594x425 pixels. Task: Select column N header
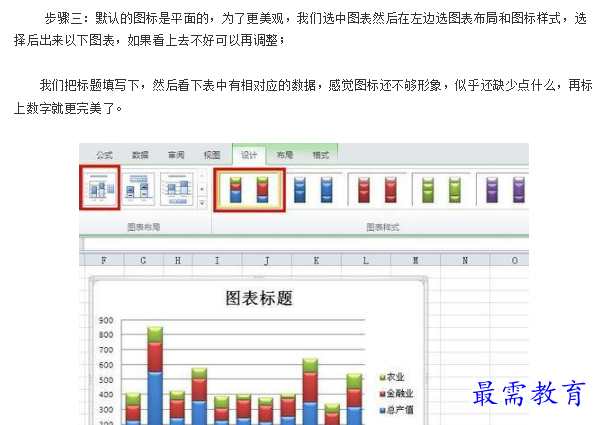coord(465,261)
